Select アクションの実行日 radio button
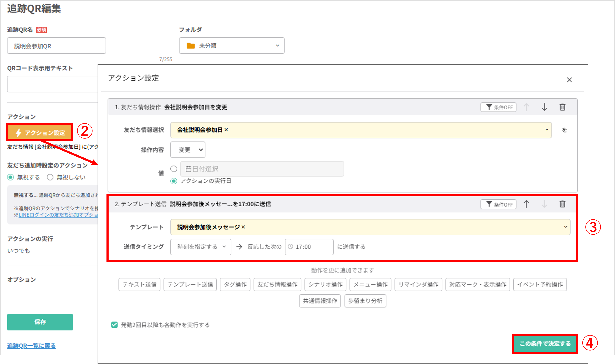Image resolution: width=615 pixels, height=364 pixels. point(174,181)
